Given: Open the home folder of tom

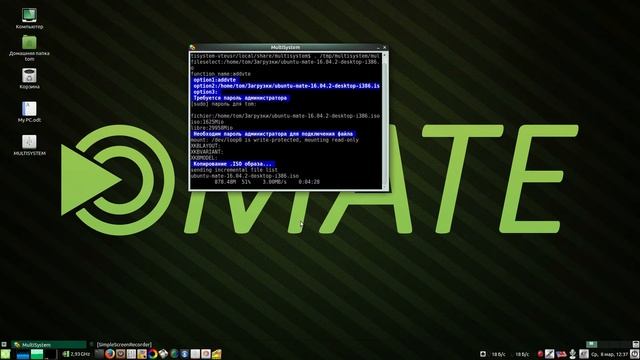Looking at the screenshot, I should (x=29, y=48).
